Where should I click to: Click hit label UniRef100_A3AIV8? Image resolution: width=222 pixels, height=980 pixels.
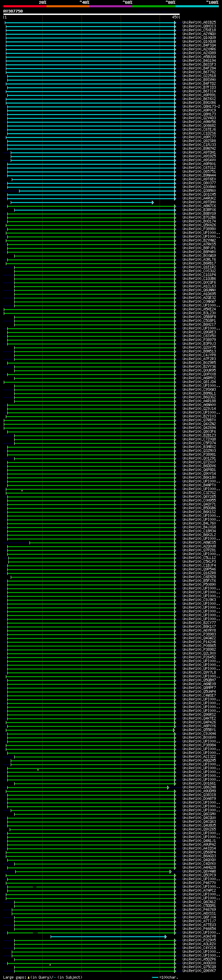199,936
